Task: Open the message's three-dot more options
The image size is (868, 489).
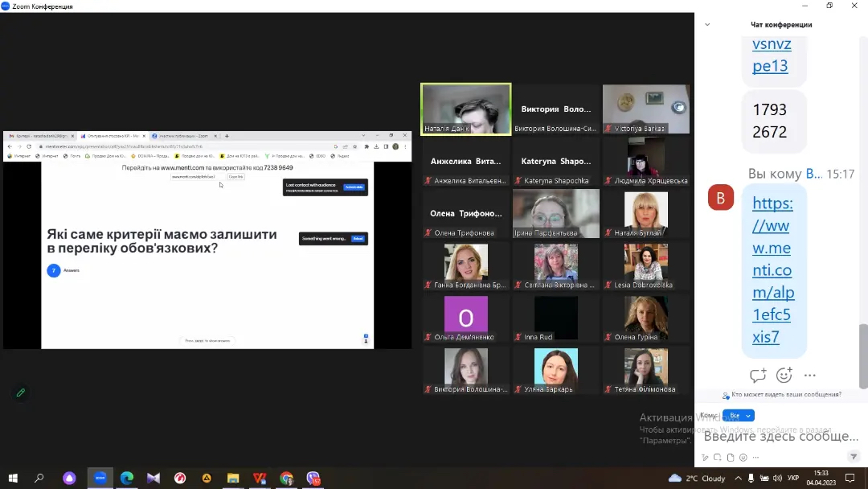Action: coord(810,376)
